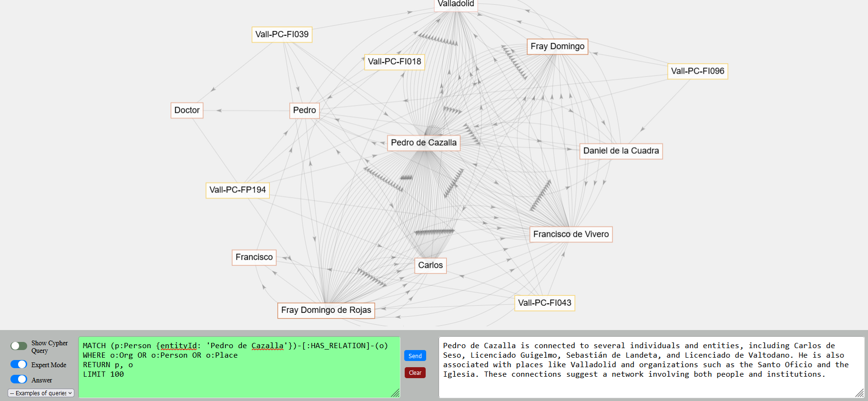
Task: Select the Pedro de Cazalla node
Action: (424, 142)
